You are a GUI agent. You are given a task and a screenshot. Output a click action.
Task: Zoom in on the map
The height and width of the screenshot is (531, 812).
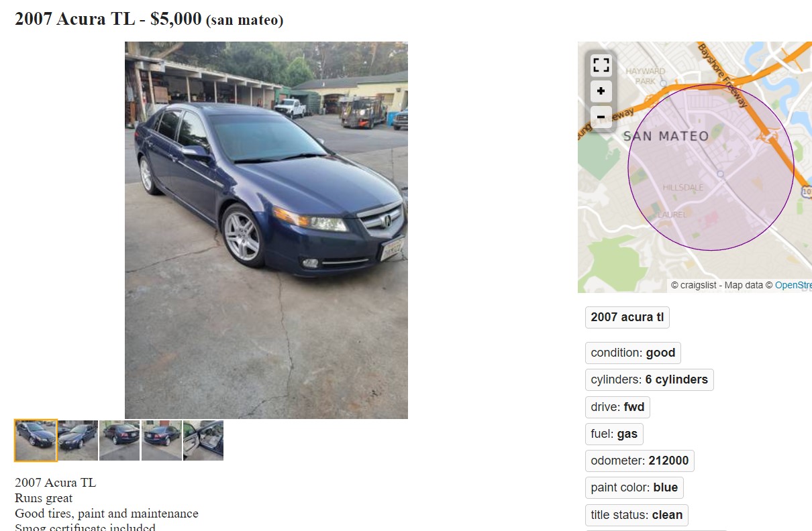[x=601, y=91]
